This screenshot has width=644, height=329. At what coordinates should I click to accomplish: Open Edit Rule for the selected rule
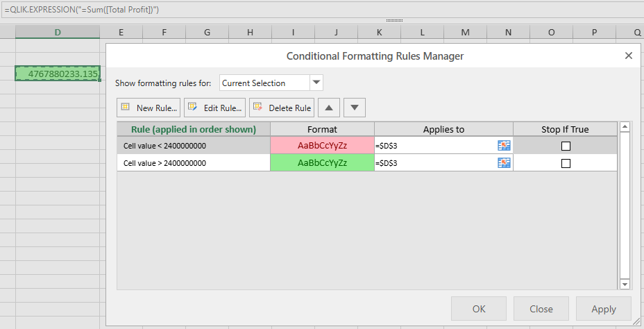(214, 108)
